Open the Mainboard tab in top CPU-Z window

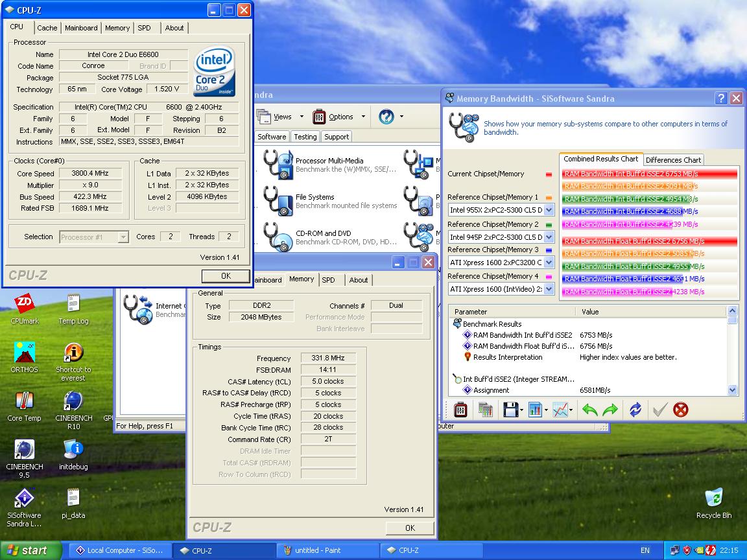pyautogui.click(x=81, y=28)
